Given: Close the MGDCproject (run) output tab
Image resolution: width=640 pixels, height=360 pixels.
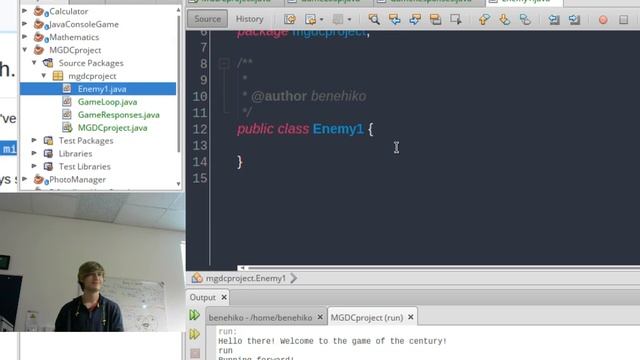Looking at the screenshot, I should [411, 317].
